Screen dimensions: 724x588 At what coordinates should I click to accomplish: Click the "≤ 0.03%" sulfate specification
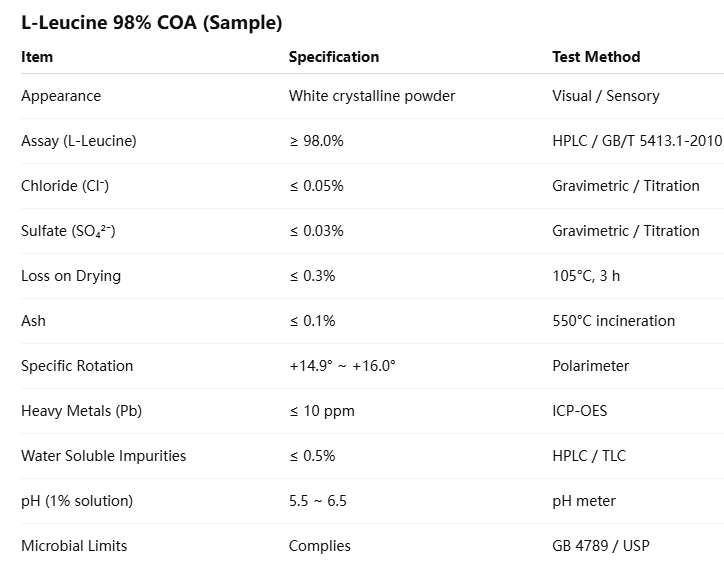316,231
